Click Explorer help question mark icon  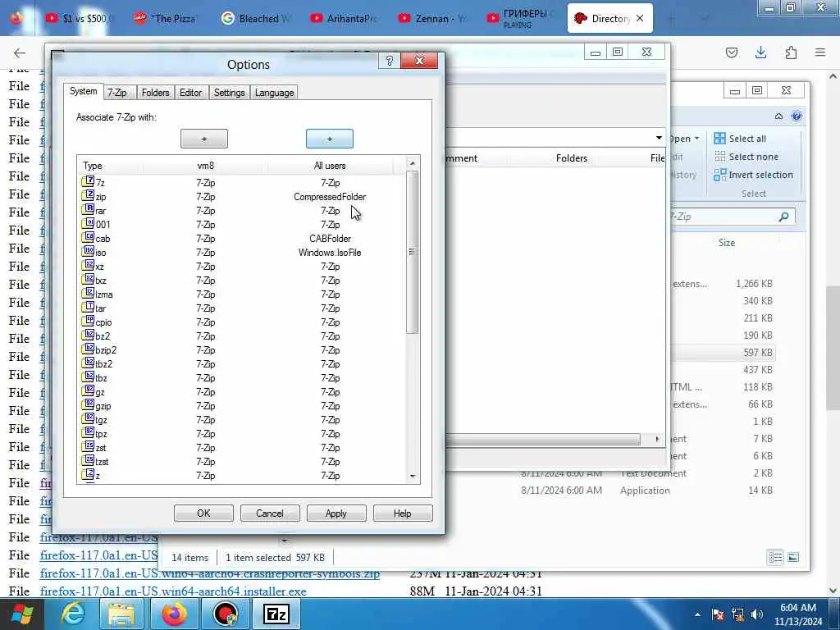point(797,116)
